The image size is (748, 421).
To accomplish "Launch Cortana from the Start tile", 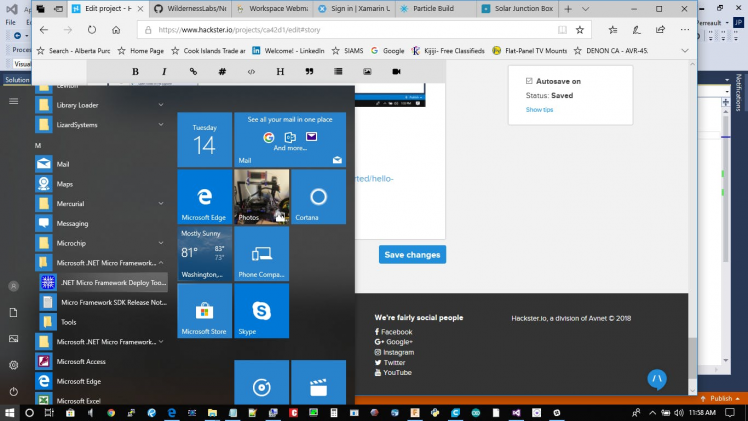I will tap(318, 197).
